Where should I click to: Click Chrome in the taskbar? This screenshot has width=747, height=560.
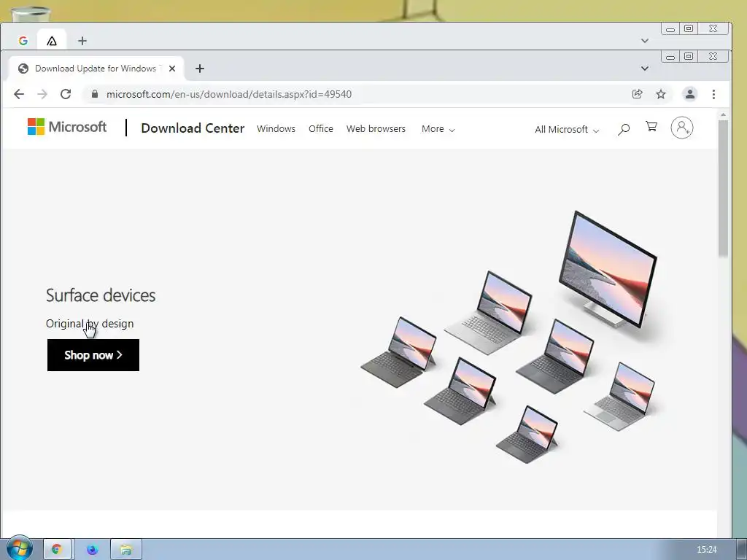(x=57, y=549)
